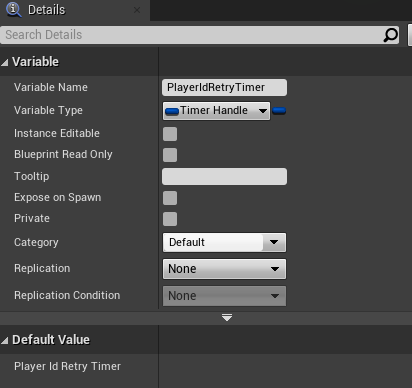Click the button right of the search bar
Image resolution: width=412 pixels, height=388 pixels.
(410, 35)
